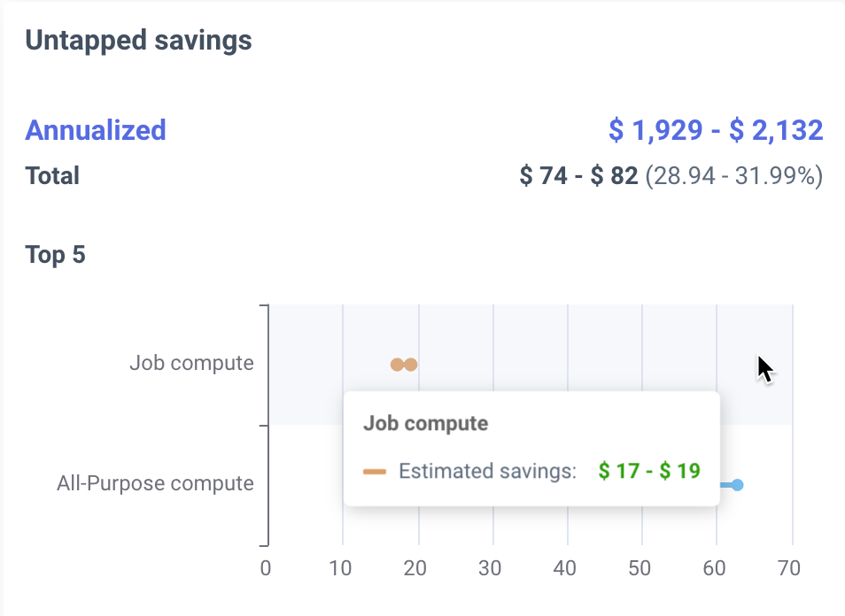Screen dimensions: 845x616
Task: Toggle the All-Purpose compute series visibility
Action: tap(154, 483)
